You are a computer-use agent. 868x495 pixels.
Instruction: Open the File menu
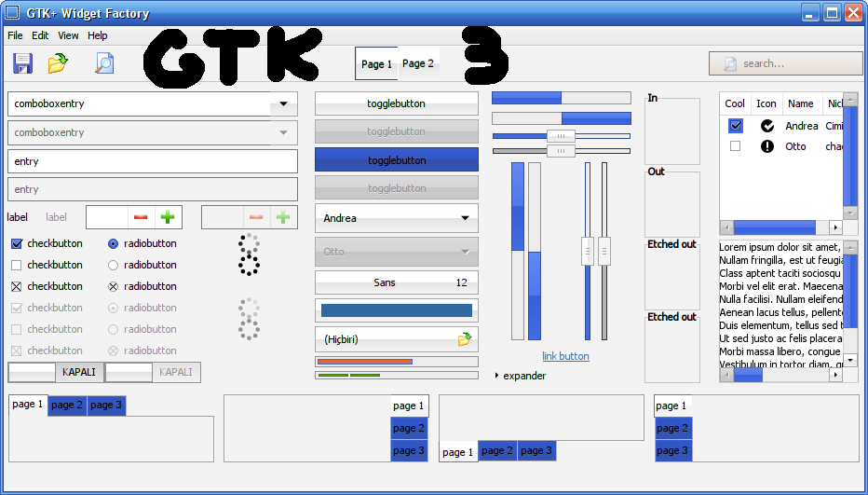tap(15, 35)
